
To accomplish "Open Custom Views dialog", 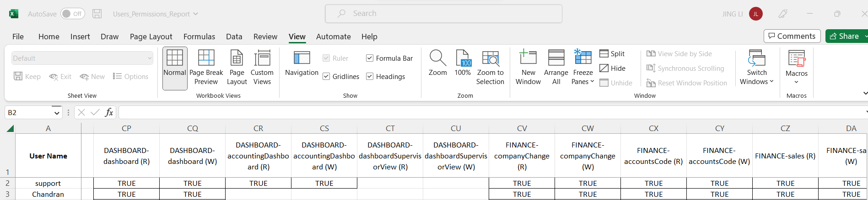I will 262,68.
